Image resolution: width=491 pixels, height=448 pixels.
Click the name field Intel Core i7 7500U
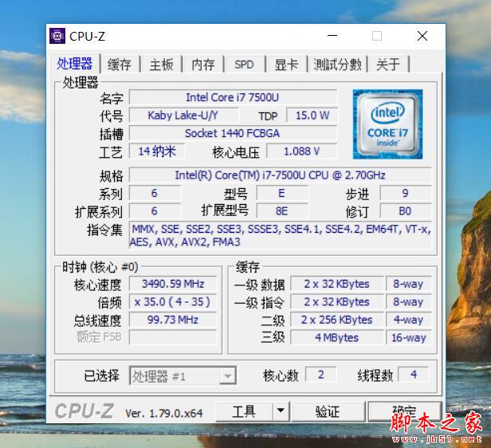pos(233,97)
